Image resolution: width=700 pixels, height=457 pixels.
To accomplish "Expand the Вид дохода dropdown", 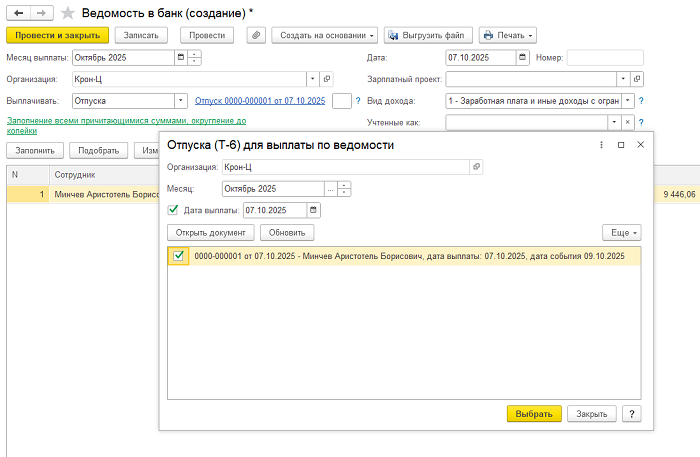I will click(x=627, y=100).
